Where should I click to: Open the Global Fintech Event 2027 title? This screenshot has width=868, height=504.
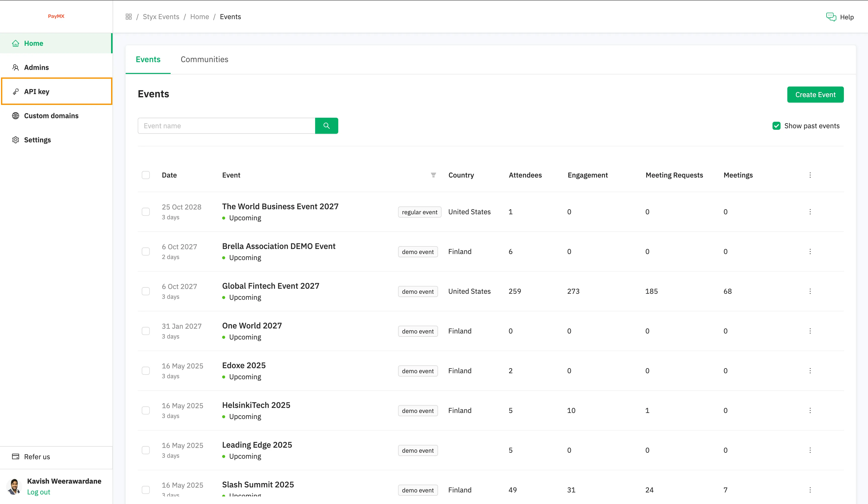[x=270, y=286]
